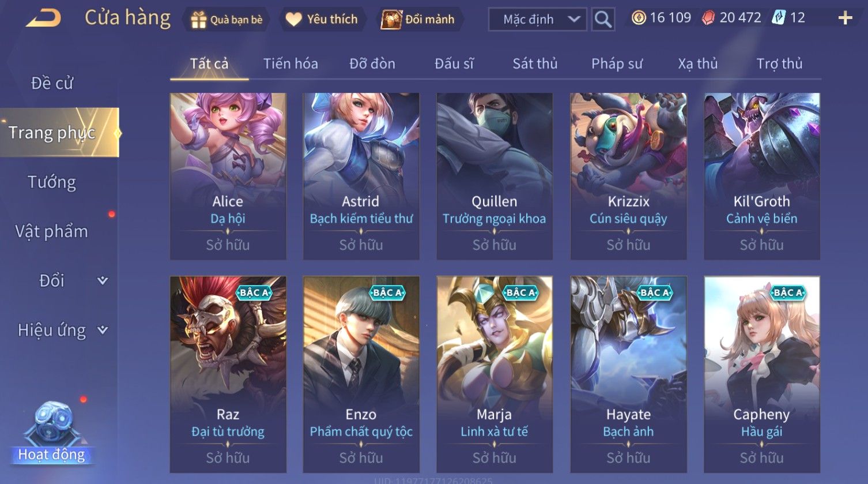The height and width of the screenshot is (484, 868).
Task: Open the search magnifier icon
Action: click(603, 20)
